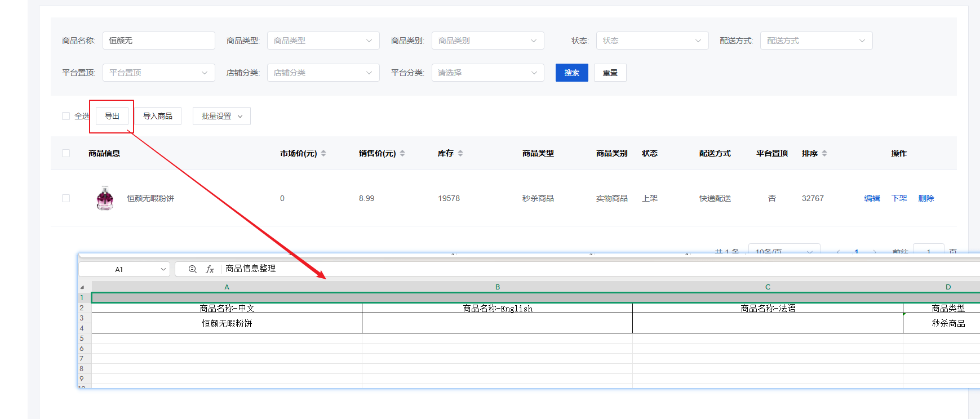
Task: Sort by 销售价(元) column arrows
Action: click(402, 153)
